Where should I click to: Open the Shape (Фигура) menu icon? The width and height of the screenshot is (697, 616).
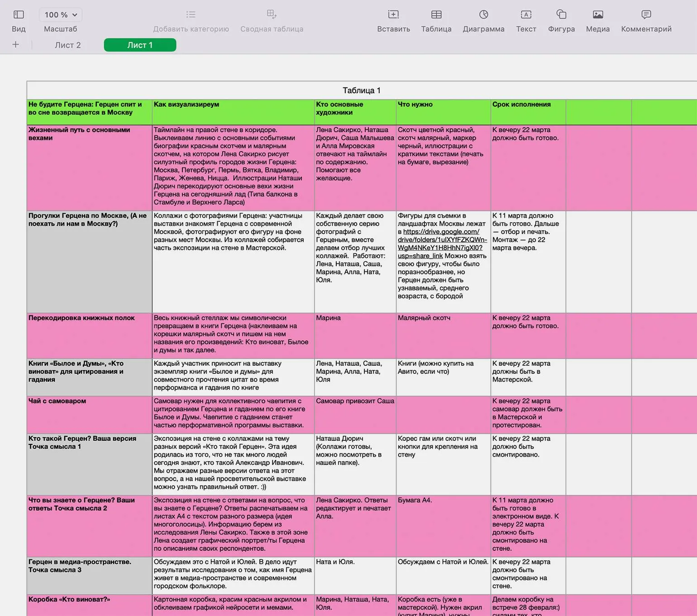tap(561, 15)
